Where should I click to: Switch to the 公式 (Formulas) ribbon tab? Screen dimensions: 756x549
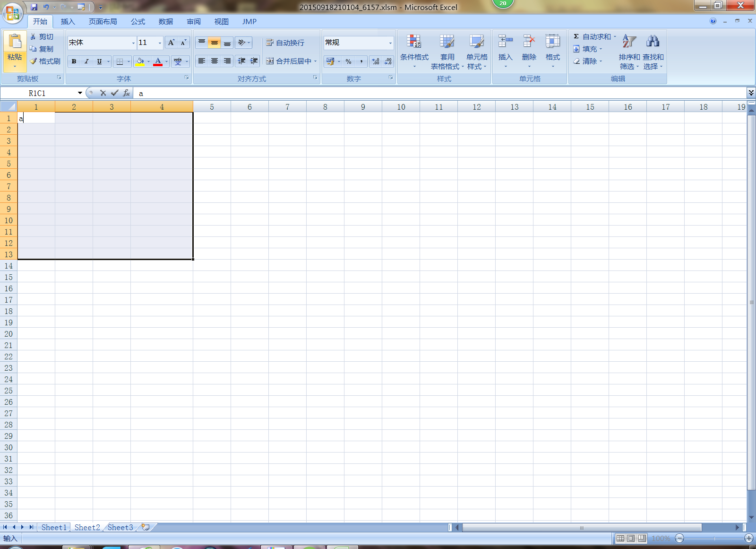click(138, 22)
